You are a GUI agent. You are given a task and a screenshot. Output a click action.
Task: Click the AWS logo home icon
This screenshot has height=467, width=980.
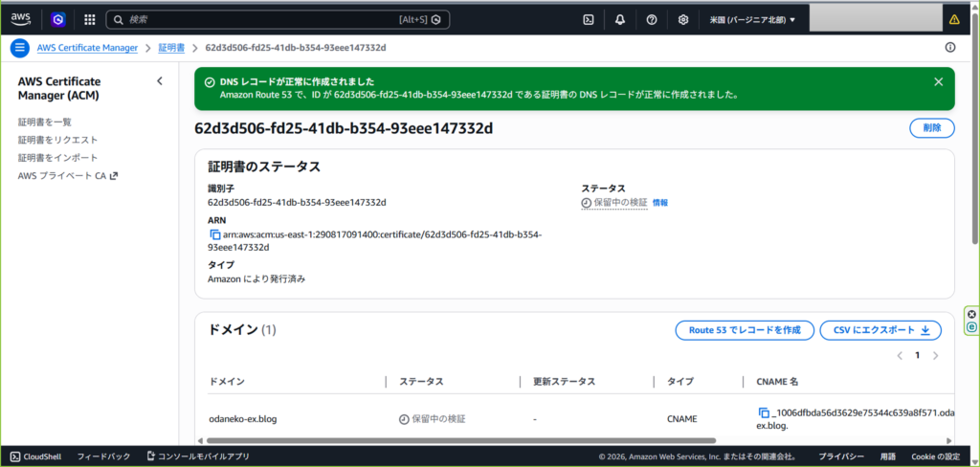coord(21,18)
